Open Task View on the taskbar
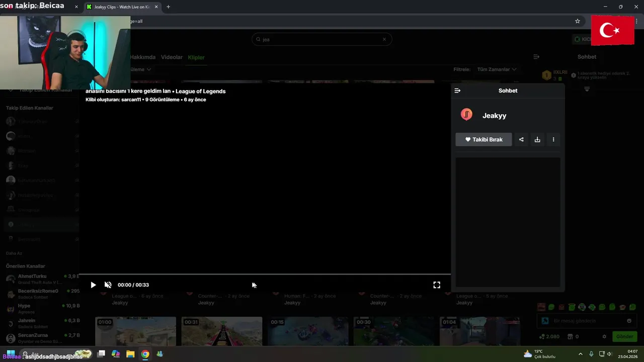This screenshot has height=362, width=644. click(x=101, y=354)
